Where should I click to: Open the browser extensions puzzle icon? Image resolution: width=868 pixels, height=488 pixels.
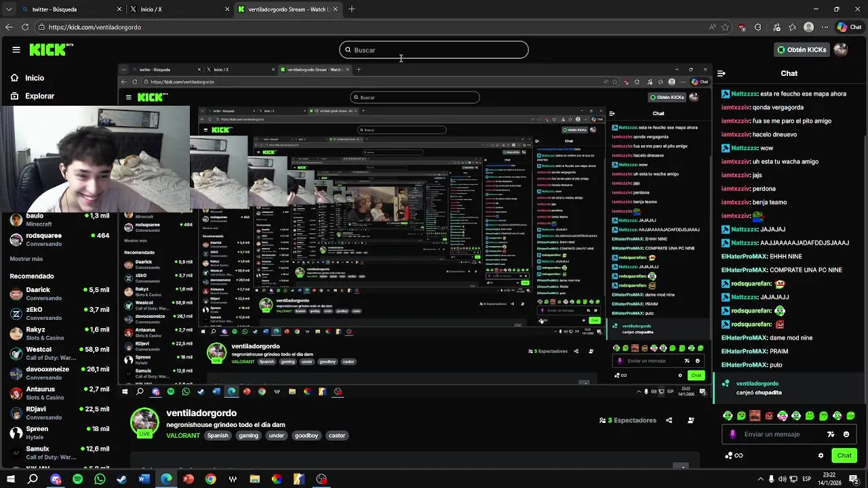coord(758,27)
